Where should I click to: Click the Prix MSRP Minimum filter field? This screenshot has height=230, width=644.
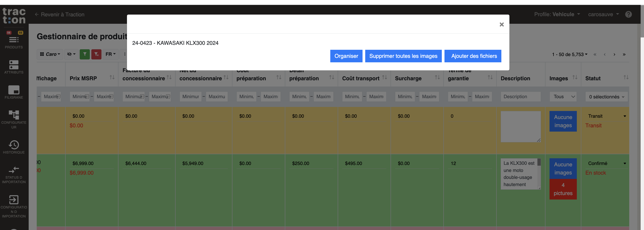(79, 97)
